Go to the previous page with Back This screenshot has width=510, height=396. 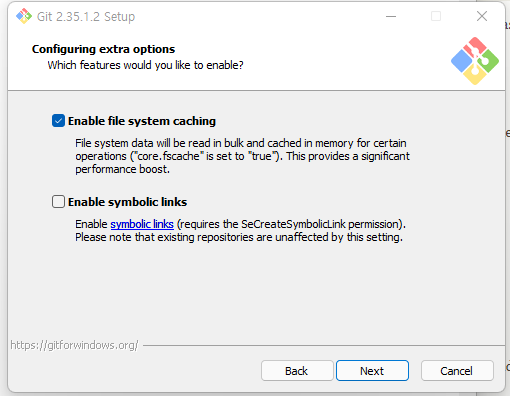(x=297, y=370)
